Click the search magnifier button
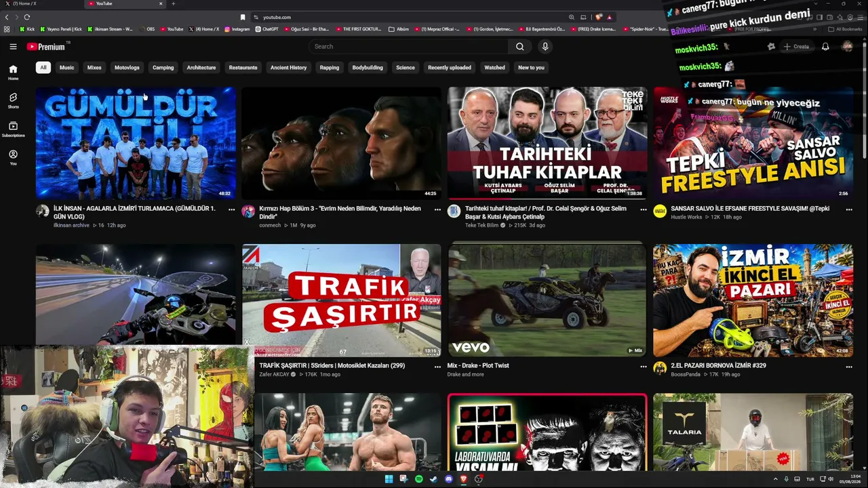The height and width of the screenshot is (488, 868). pos(519,46)
